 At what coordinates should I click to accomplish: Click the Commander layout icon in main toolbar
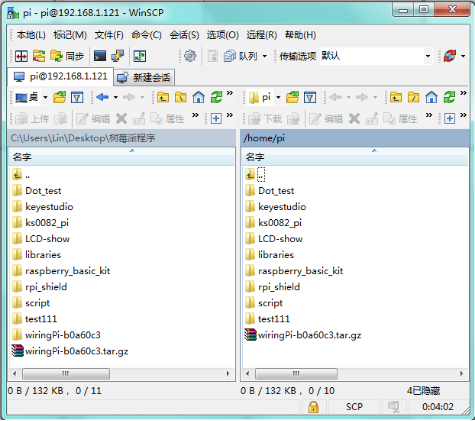[x=21, y=56]
